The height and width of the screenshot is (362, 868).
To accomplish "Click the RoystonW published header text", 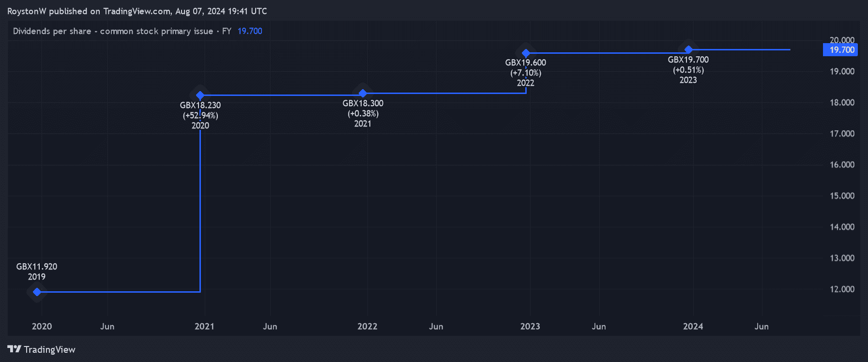I will tap(137, 11).
